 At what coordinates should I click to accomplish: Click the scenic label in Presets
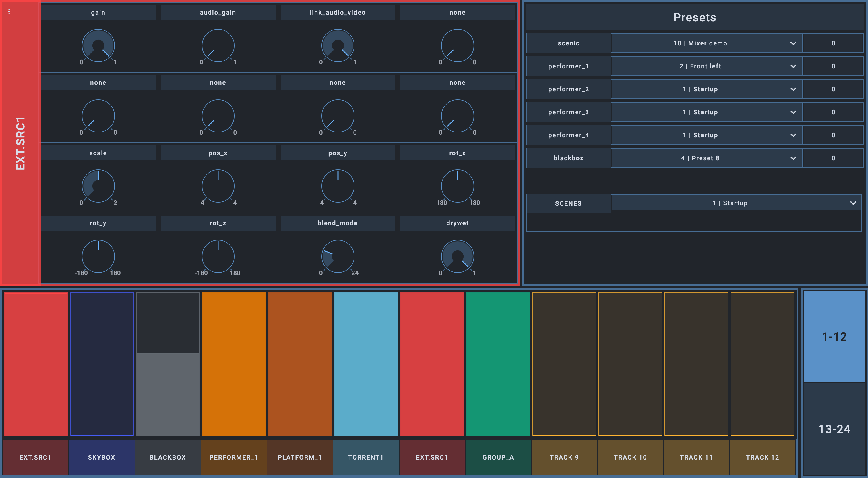(568, 43)
